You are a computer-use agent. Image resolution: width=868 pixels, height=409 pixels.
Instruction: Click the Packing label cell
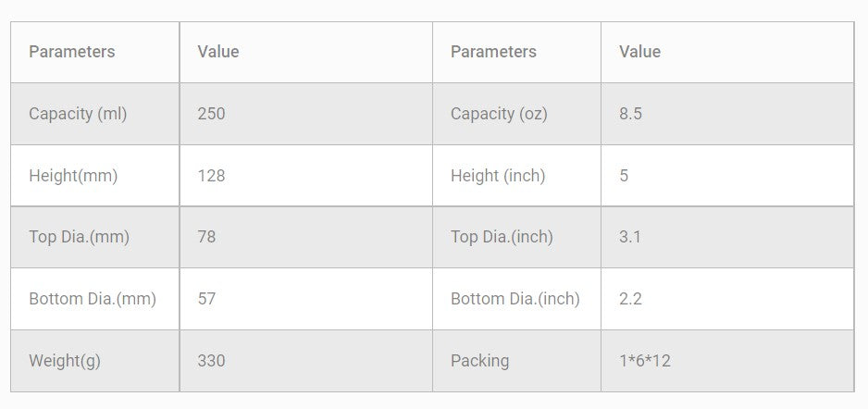tap(479, 361)
